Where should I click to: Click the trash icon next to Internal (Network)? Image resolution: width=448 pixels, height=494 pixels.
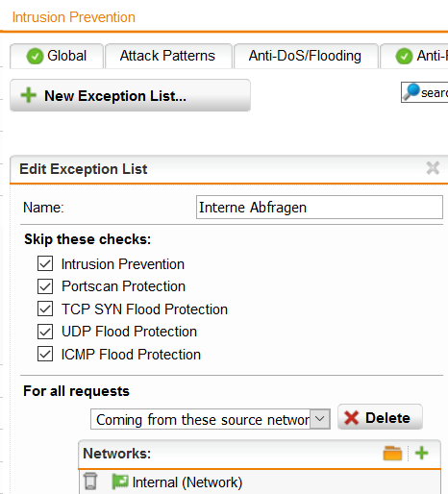[x=90, y=482]
